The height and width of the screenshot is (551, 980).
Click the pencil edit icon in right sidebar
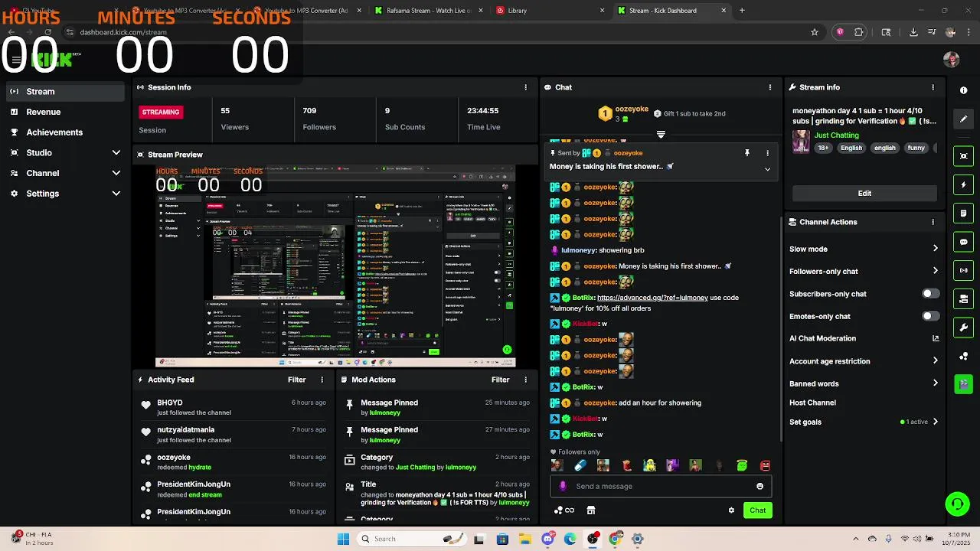point(963,119)
